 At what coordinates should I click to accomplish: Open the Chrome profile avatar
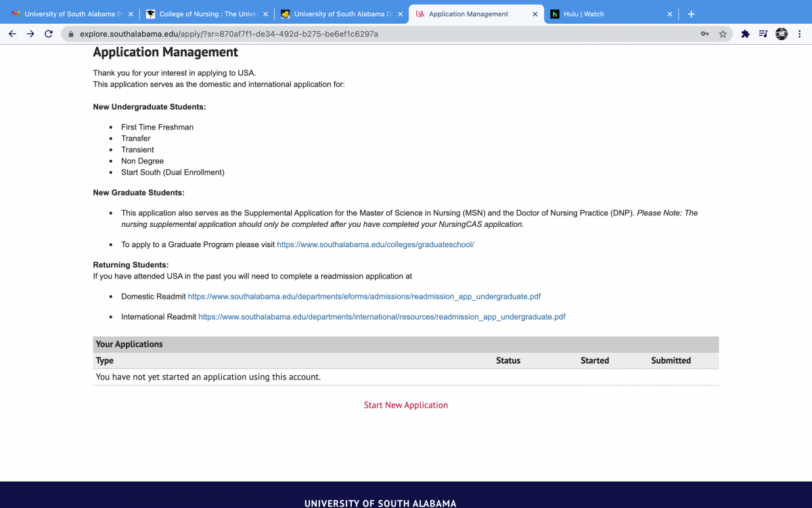[782, 34]
